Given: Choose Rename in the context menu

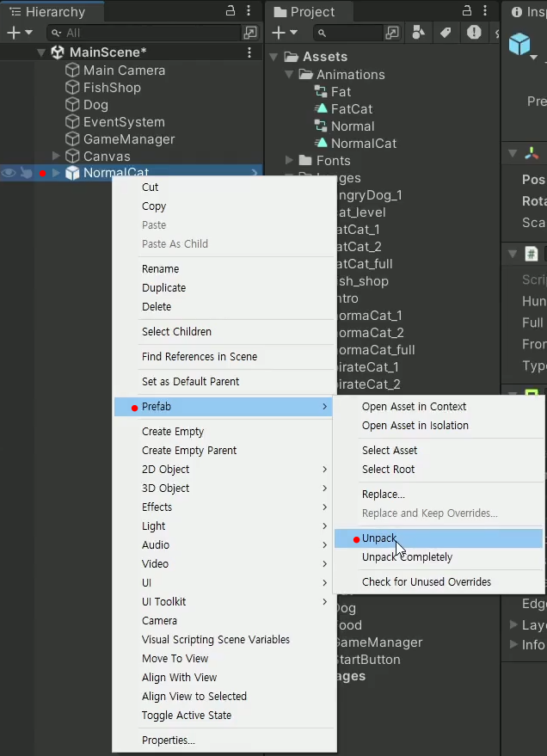Looking at the screenshot, I should coord(224,269).
